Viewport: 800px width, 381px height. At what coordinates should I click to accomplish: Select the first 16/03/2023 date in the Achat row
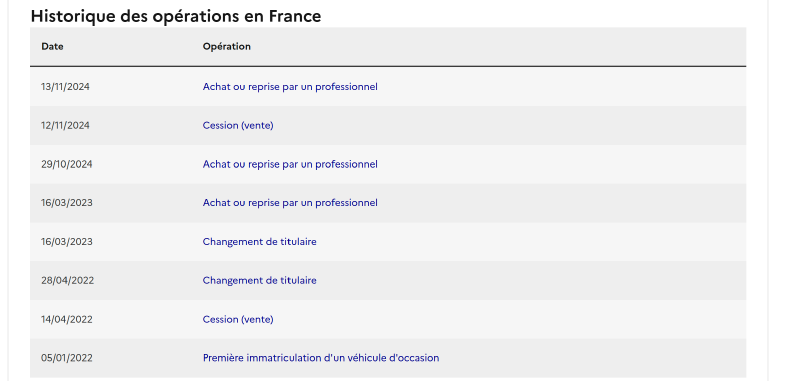tap(67, 203)
